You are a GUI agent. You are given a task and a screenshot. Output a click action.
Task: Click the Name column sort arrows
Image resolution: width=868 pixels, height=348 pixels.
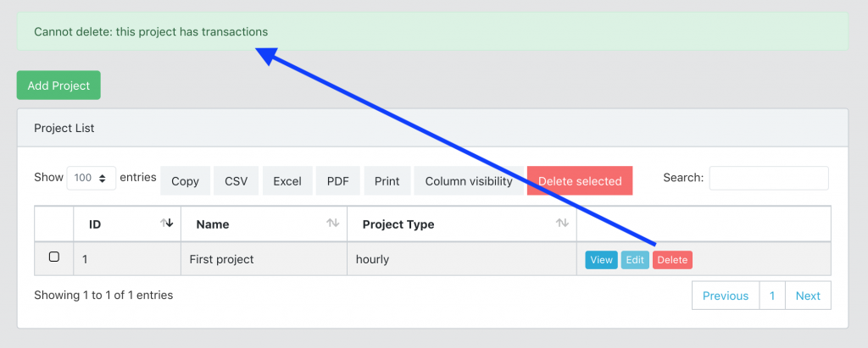tap(333, 224)
